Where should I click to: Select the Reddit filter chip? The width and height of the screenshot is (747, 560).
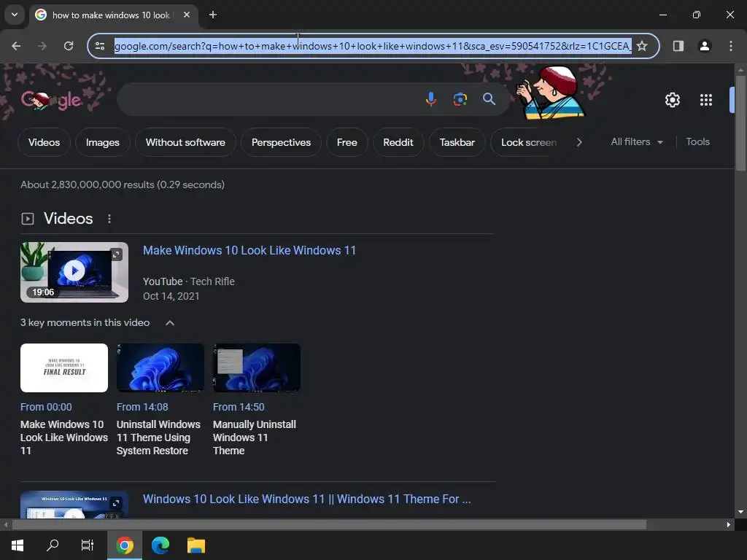(x=398, y=142)
